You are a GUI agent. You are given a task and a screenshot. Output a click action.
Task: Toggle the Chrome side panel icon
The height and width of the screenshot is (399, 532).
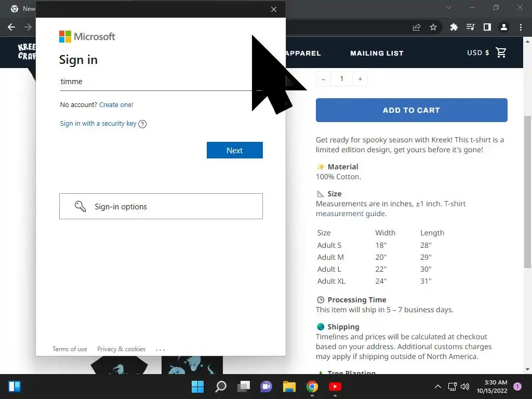(x=487, y=27)
